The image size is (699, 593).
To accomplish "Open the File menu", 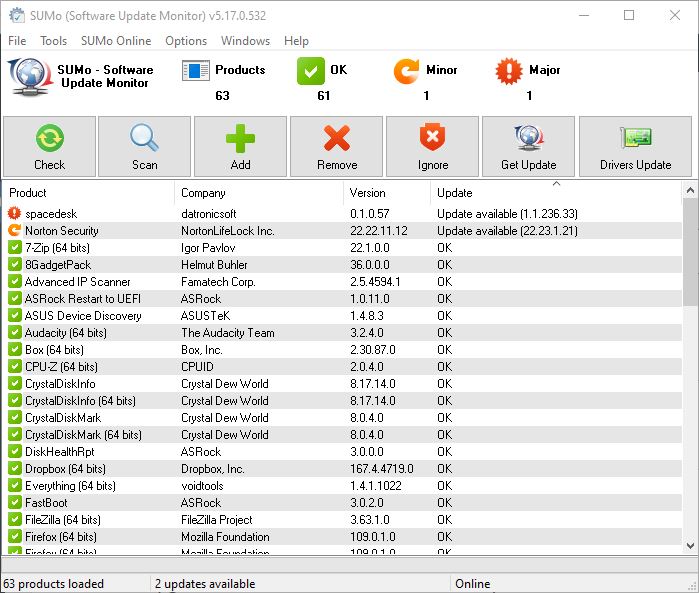I will pos(17,41).
